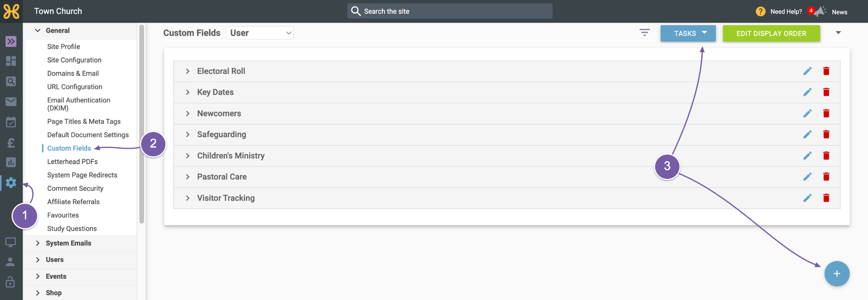The width and height of the screenshot is (868, 300).
Task: Click the filter lines icon
Action: pos(644,33)
